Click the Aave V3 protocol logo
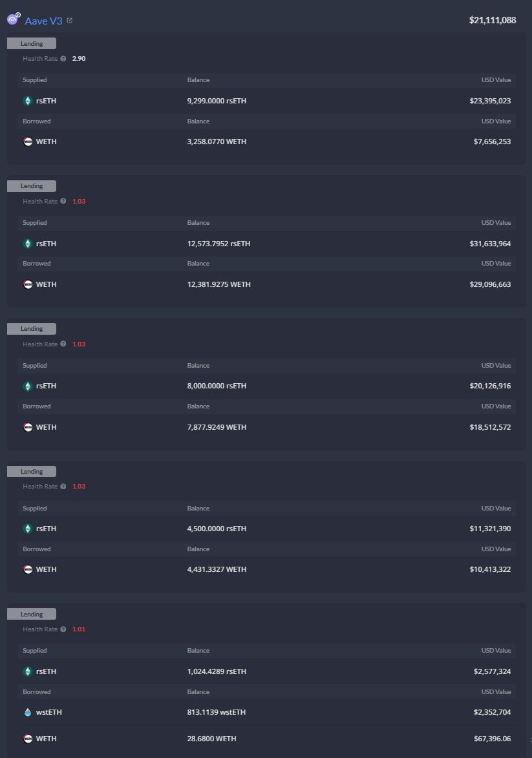This screenshot has width=532, height=758. [14, 19]
